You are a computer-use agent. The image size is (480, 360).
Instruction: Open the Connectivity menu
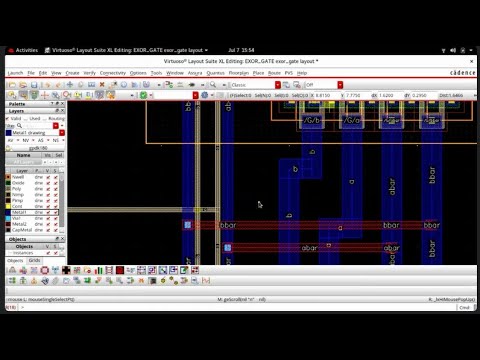113,73
